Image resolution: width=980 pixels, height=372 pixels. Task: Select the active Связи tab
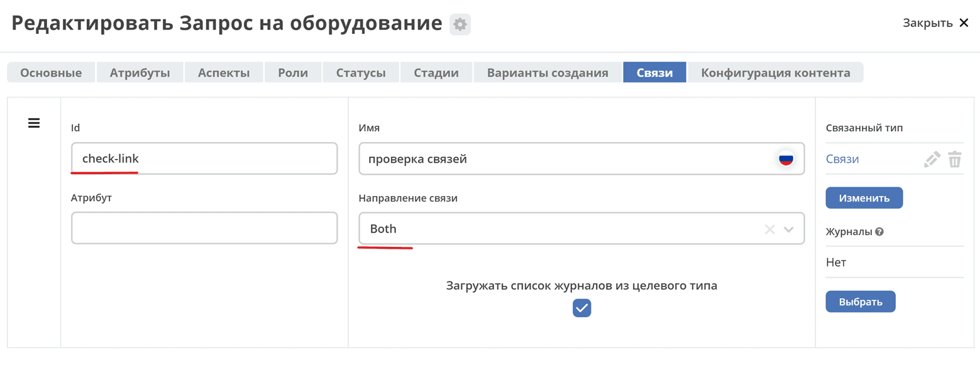tap(654, 72)
